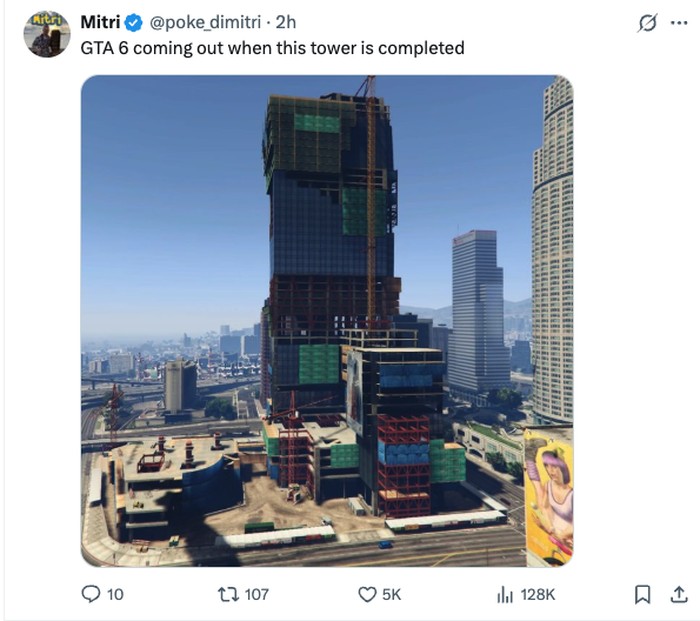Click the 128K views count
The height and width of the screenshot is (621, 700).
pos(538,595)
